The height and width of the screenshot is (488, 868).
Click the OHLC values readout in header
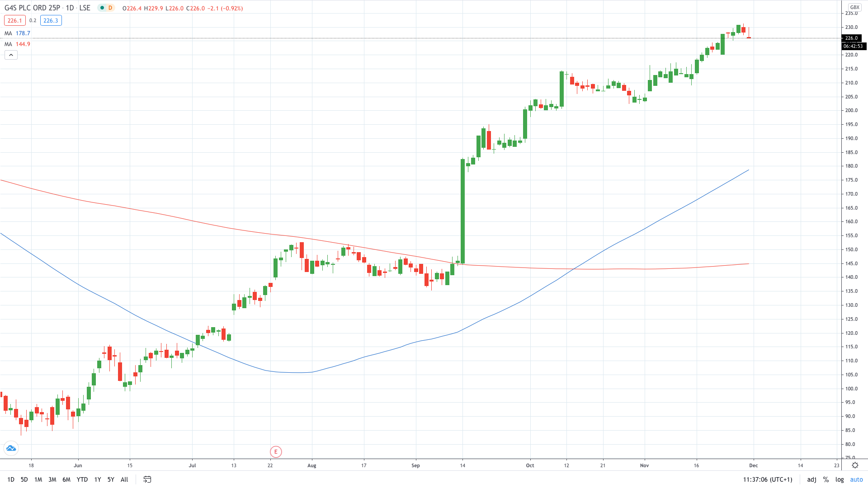[183, 8]
